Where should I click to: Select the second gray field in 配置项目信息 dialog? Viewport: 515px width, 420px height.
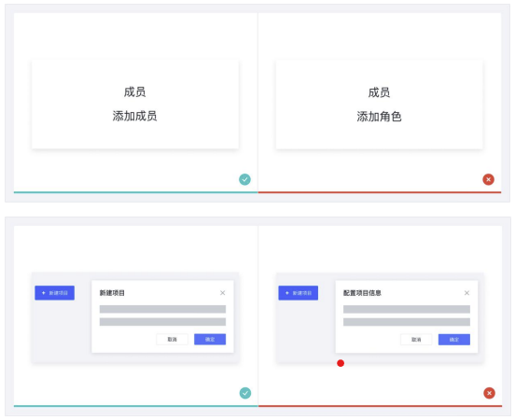(x=407, y=322)
